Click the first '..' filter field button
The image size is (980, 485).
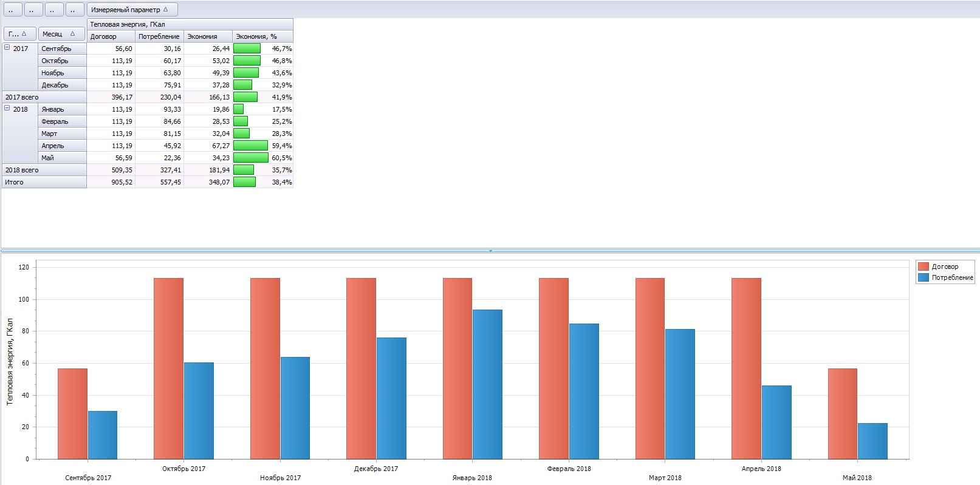(12, 10)
